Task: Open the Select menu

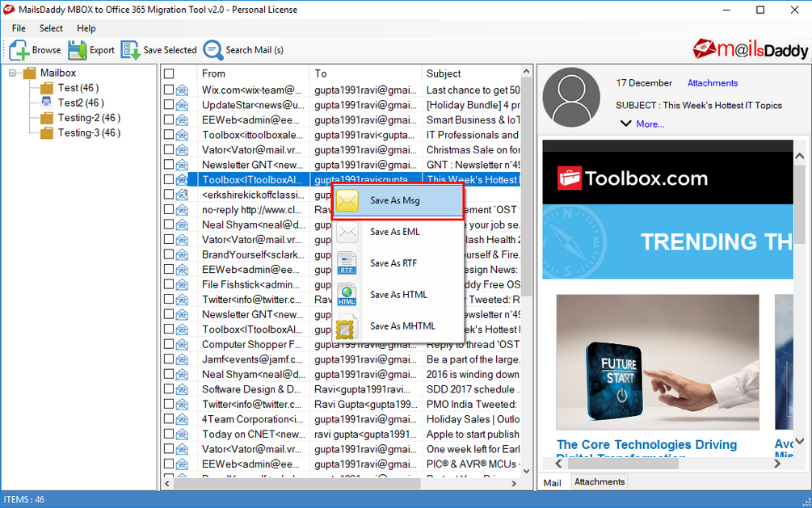Action: pyautogui.click(x=50, y=27)
